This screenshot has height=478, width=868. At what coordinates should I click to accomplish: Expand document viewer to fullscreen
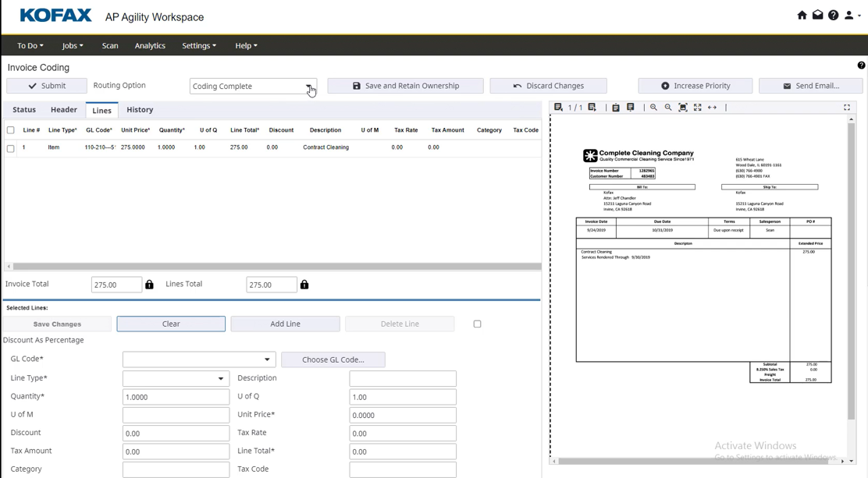click(847, 108)
